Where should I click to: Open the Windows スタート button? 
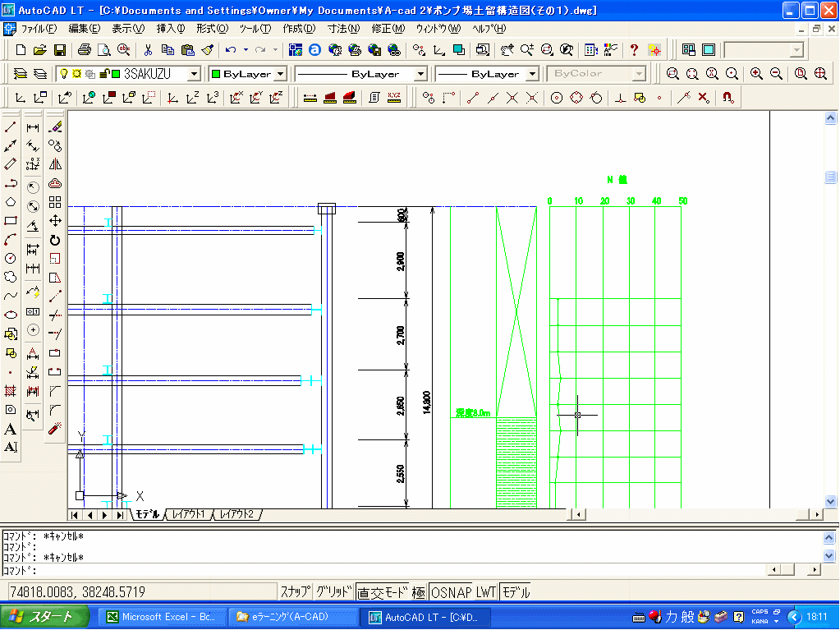44,617
